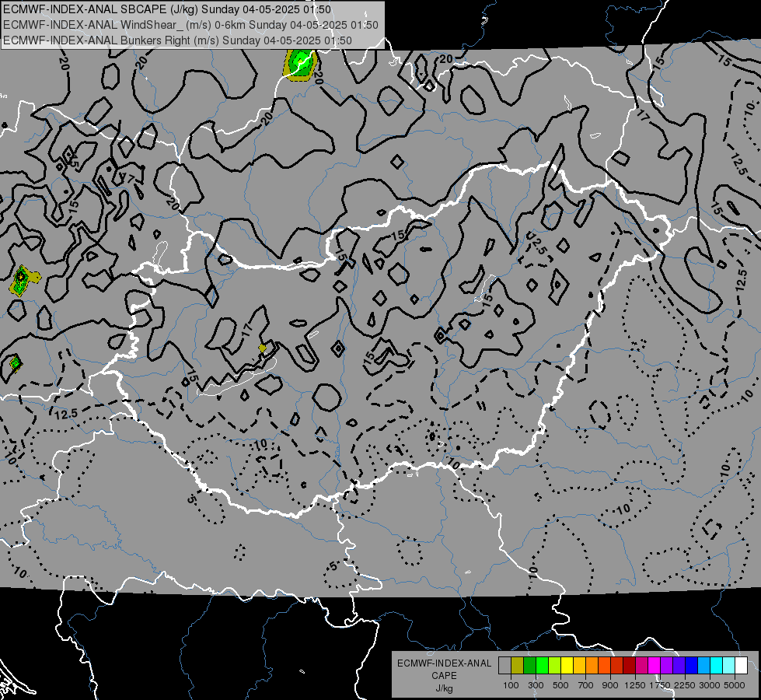Select the bright cyan legend swatch
This screenshot has width=761, height=700.
(x=717, y=666)
